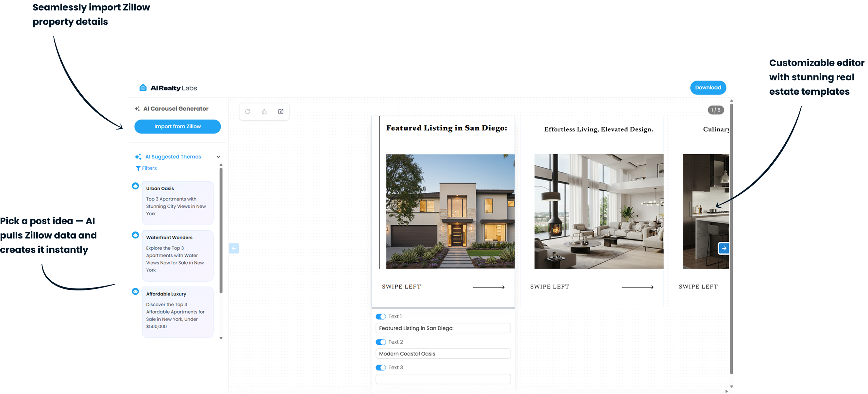Screen dimensions: 868x394
Task: Collapse the AI Suggested Themes chevron
Action: pyautogui.click(x=218, y=157)
